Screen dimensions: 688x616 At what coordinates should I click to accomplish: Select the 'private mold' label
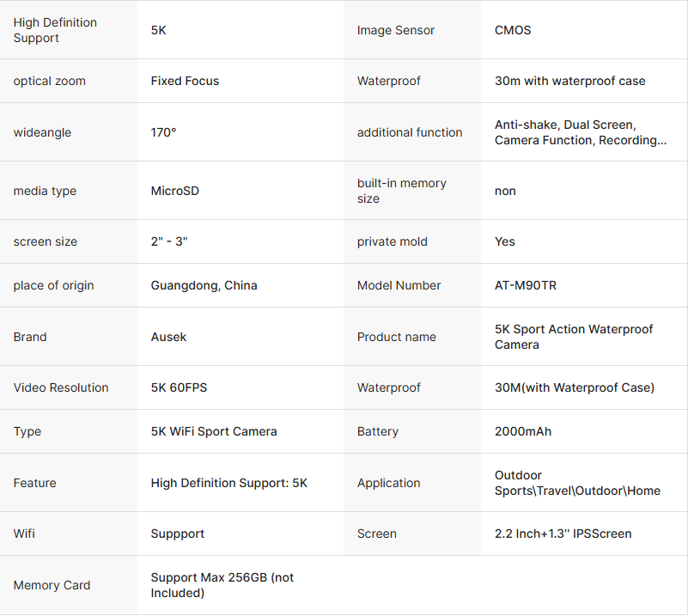[392, 241]
